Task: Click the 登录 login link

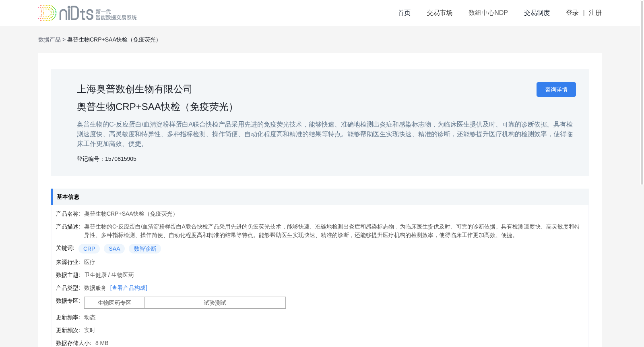Action: (x=572, y=13)
